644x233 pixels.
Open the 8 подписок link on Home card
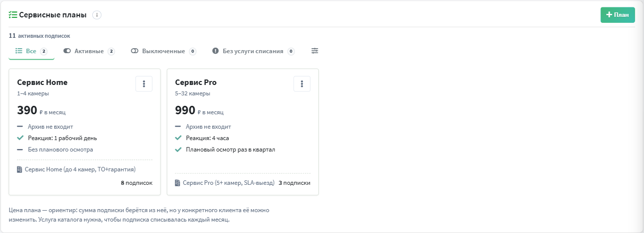click(x=137, y=183)
